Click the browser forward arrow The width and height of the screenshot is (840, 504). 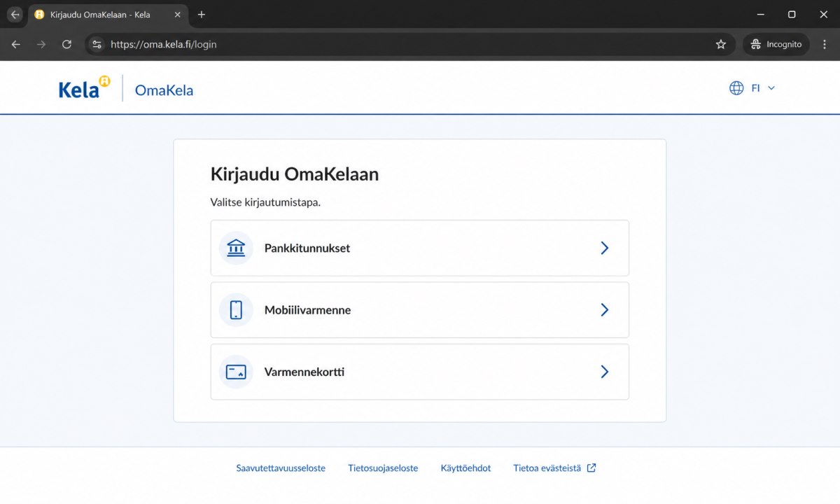click(x=41, y=44)
